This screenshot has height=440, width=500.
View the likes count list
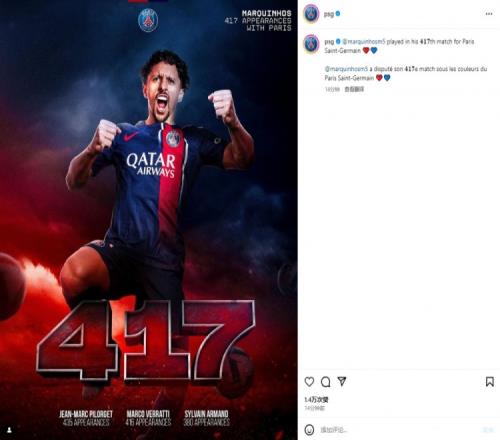(x=316, y=399)
